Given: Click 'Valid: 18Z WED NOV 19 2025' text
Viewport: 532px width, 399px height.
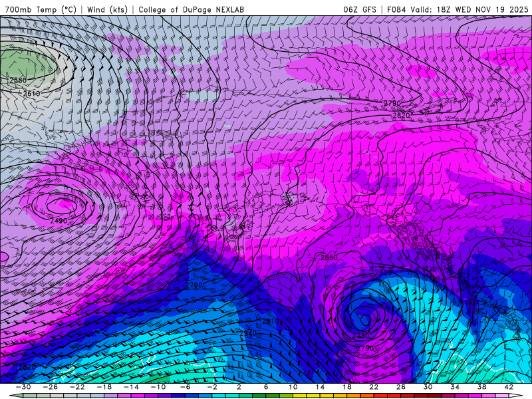Looking at the screenshot, I should point(469,9).
